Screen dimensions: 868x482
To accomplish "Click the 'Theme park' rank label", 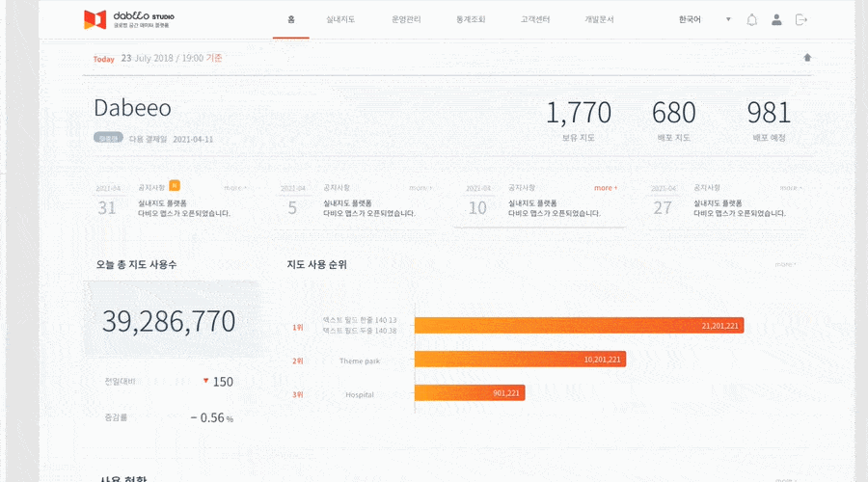I will click(360, 361).
